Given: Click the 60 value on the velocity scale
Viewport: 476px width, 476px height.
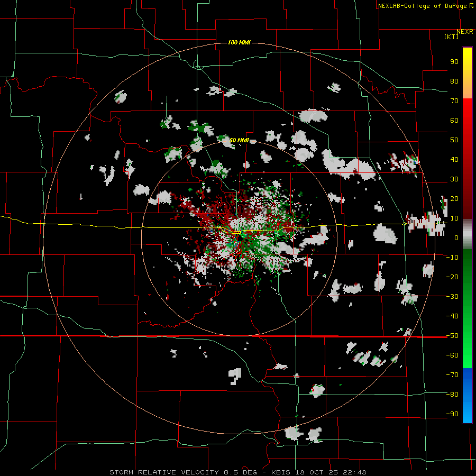Looking at the screenshot, I should pos(454,120).
